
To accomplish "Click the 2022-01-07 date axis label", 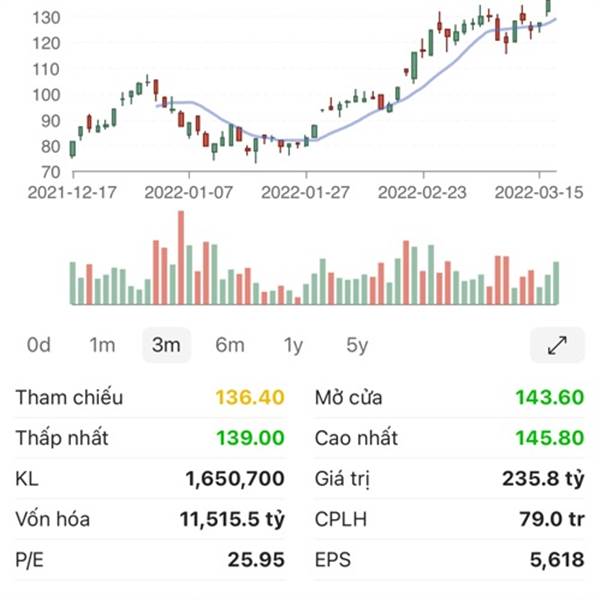I will 189,192.
